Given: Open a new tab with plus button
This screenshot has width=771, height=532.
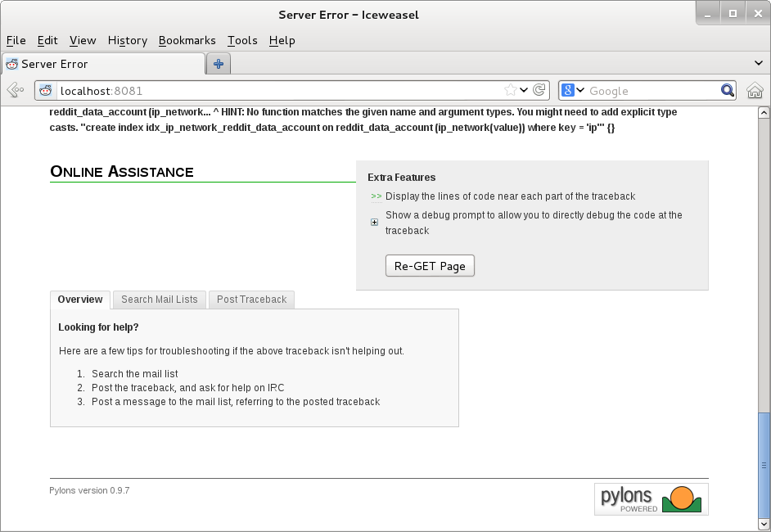Looking at the screenshot, I should 219,64.
